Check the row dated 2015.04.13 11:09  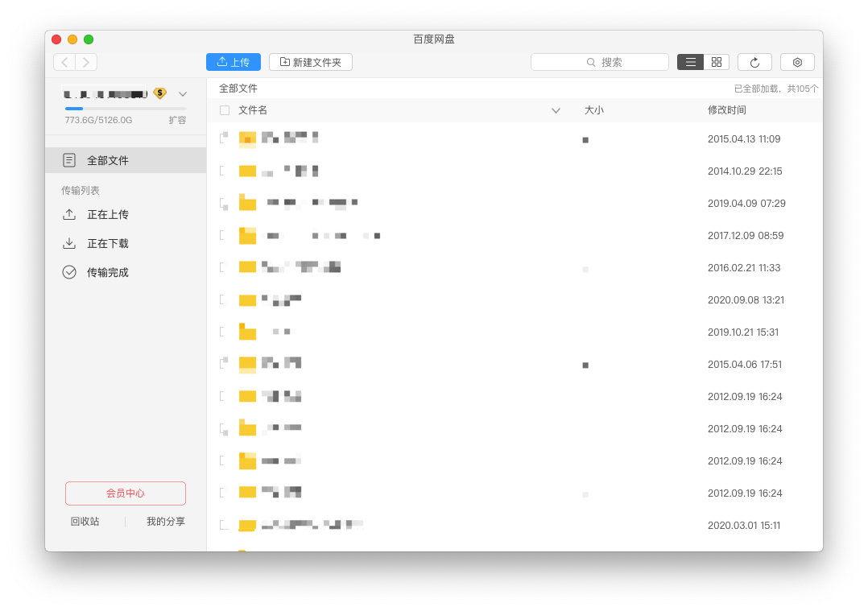click(x=224, y=138)
